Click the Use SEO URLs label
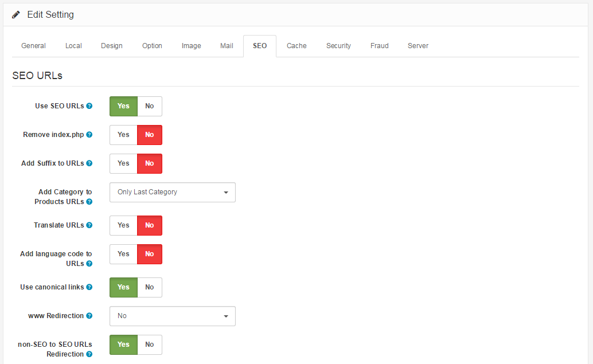The height and width of the screenshot is (364, 593). (x=60, y=106)
